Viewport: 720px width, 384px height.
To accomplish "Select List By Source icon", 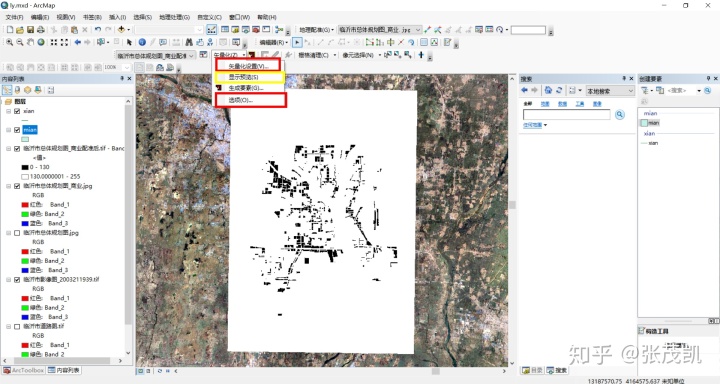I will [x=17, y=90].
